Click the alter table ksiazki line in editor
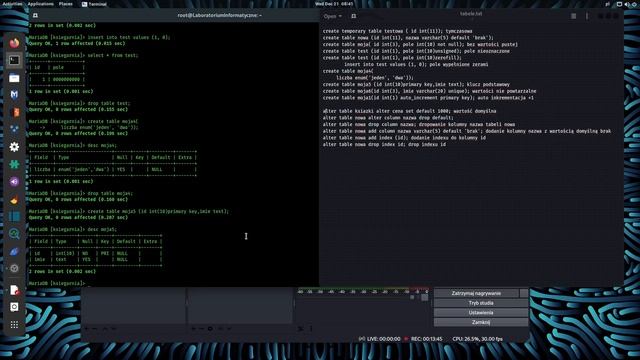The height and width of the screenshot is (360, 640). click(409, 111)
